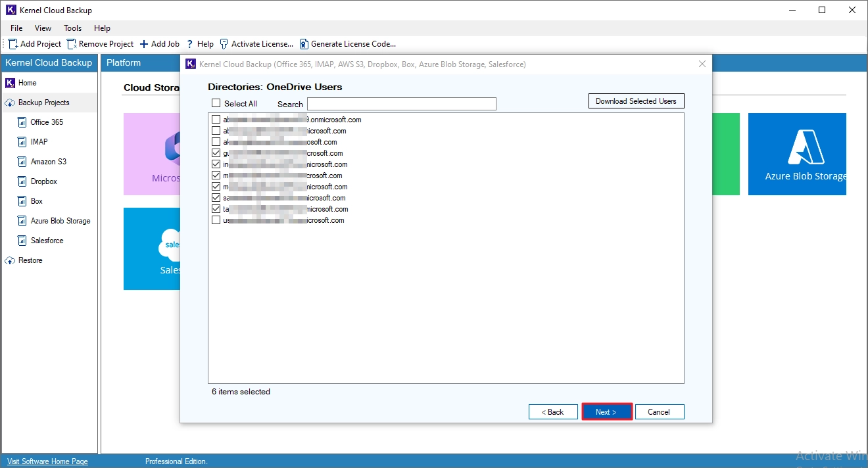Click 'Directories: OneDrive Users' heading
Screen dimensions: 868x468
pos(275,87)
